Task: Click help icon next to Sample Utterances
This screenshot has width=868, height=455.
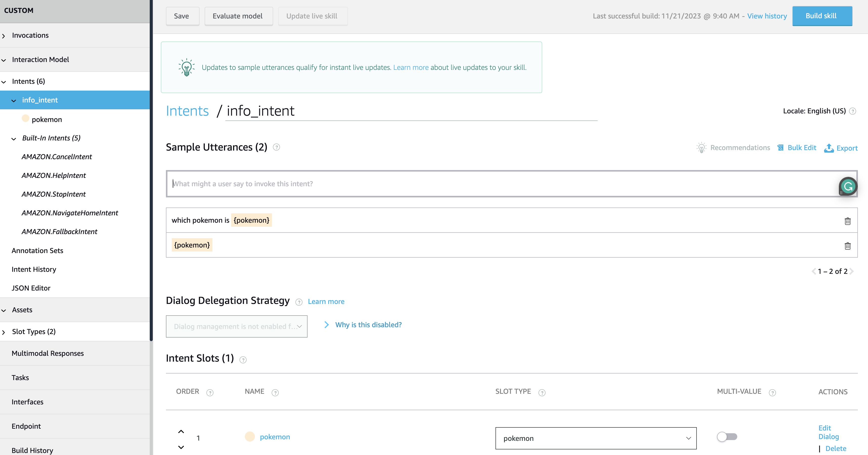Action: 276,147
